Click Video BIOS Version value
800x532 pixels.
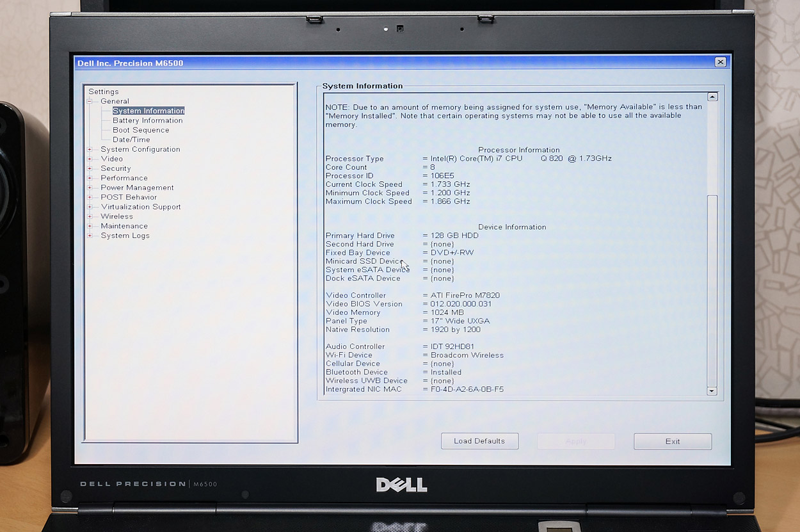(461, 304)
